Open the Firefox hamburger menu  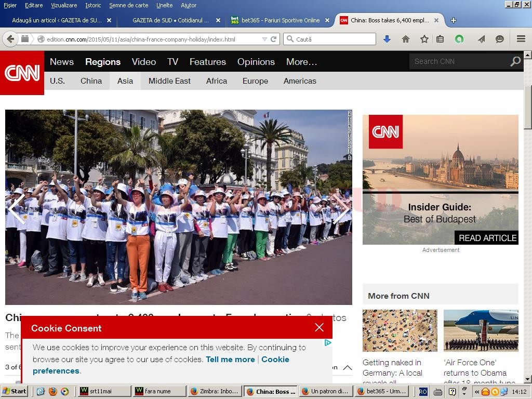pos(521,39)
